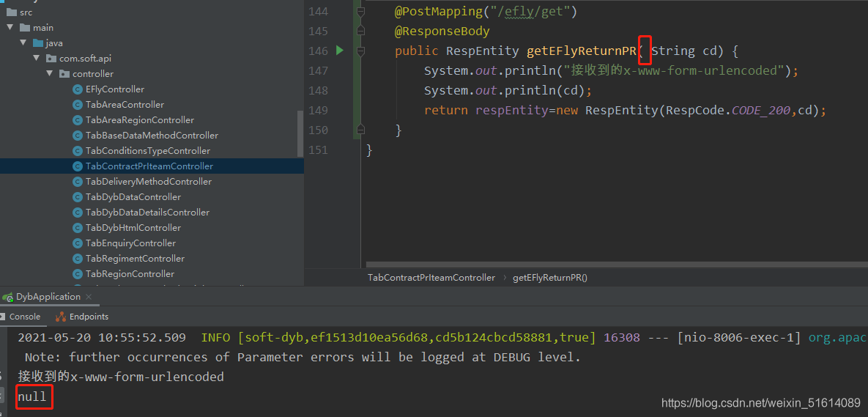Click class icon of TabRegionController
The image size is (868, 417).
click(78, 274)
